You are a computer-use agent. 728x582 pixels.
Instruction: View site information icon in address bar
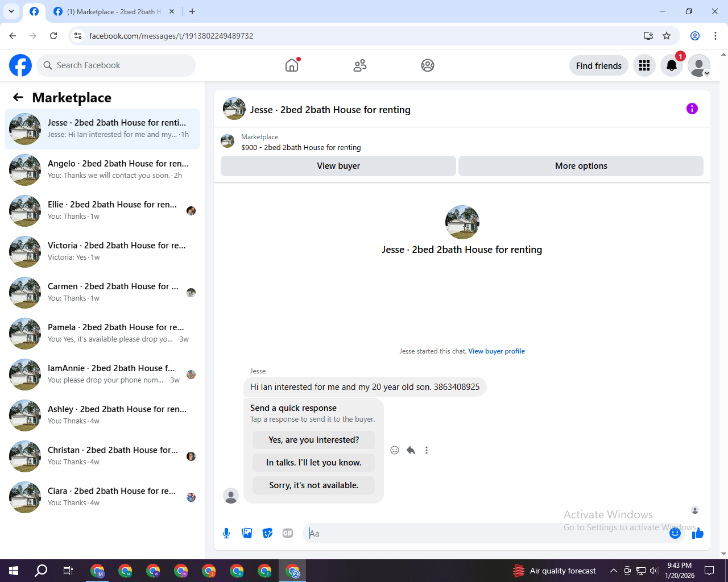78,36
